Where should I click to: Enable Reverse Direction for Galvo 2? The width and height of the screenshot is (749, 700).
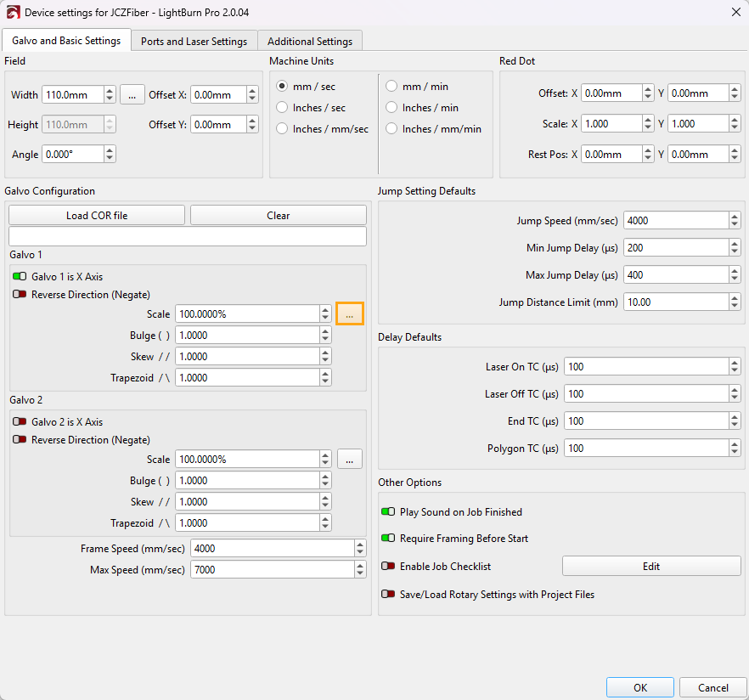click(20, 440)
